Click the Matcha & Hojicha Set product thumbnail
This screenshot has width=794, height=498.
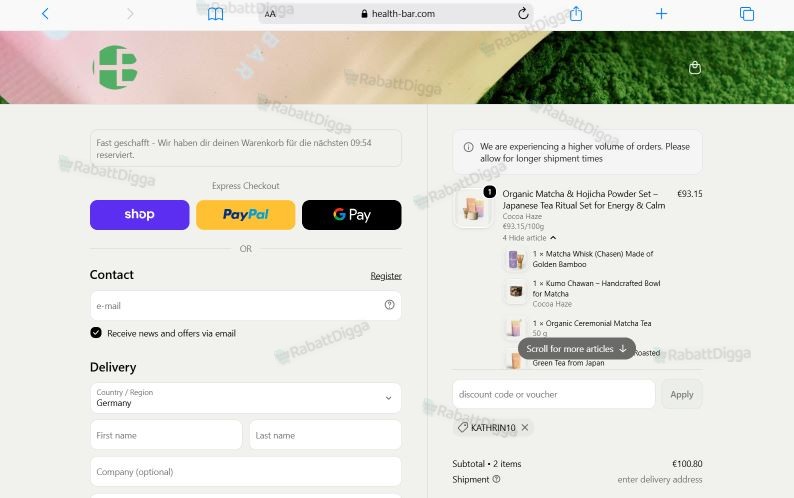pyautogui.click(x=474, y=208)
